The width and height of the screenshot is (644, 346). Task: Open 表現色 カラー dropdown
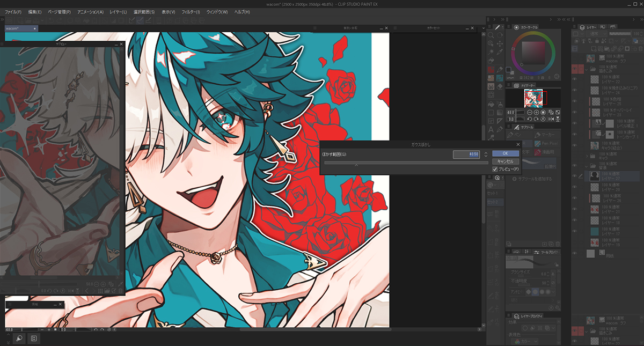pos(525,341)
